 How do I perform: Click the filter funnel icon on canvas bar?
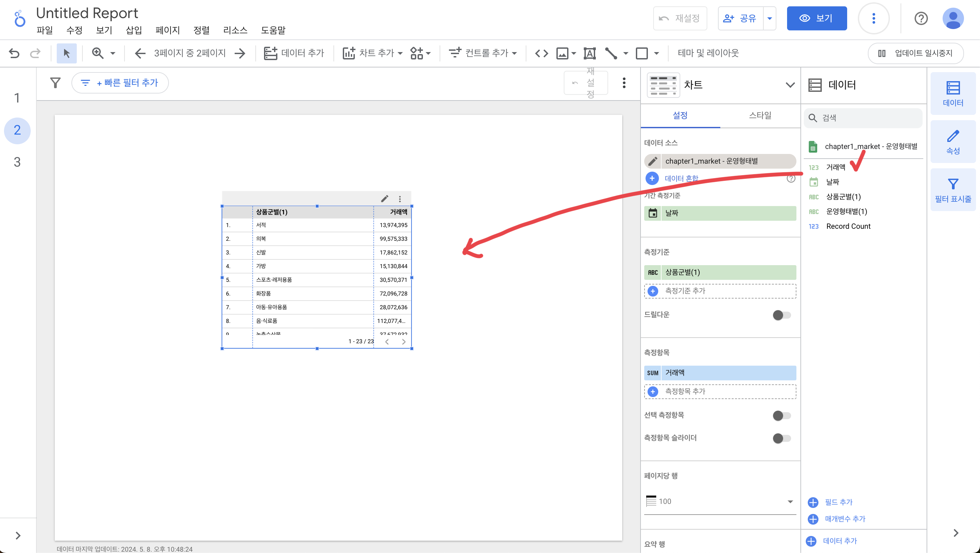point(55,82)
